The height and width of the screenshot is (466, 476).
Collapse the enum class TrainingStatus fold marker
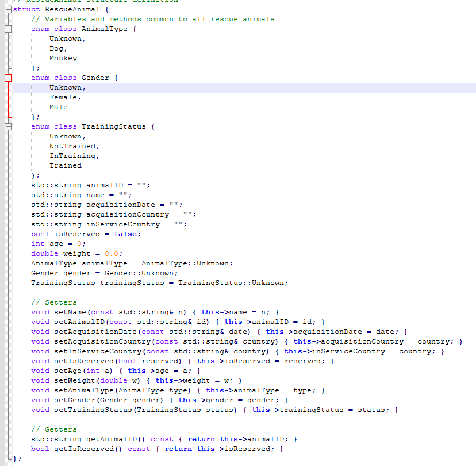[8, 127]
